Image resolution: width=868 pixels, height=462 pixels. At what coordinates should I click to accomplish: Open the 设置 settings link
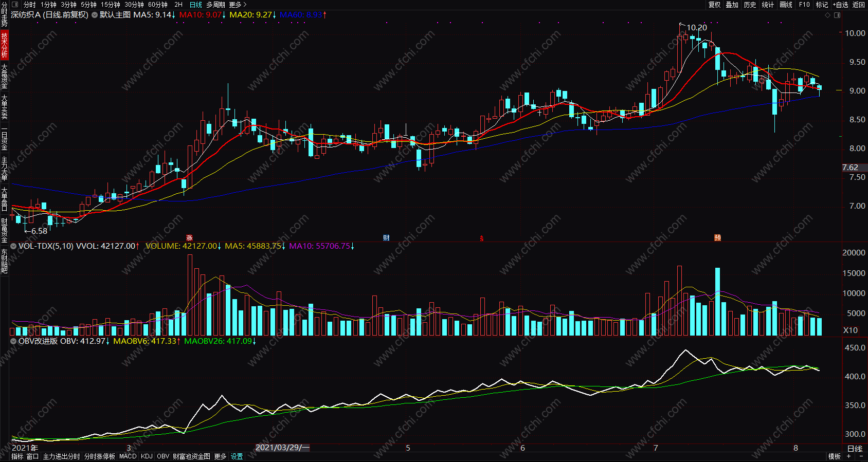[x=237, y=456]
